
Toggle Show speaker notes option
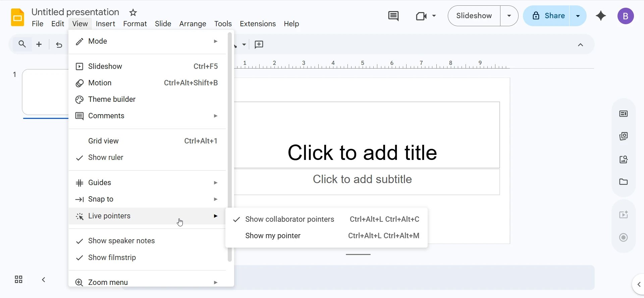[121, 241]
